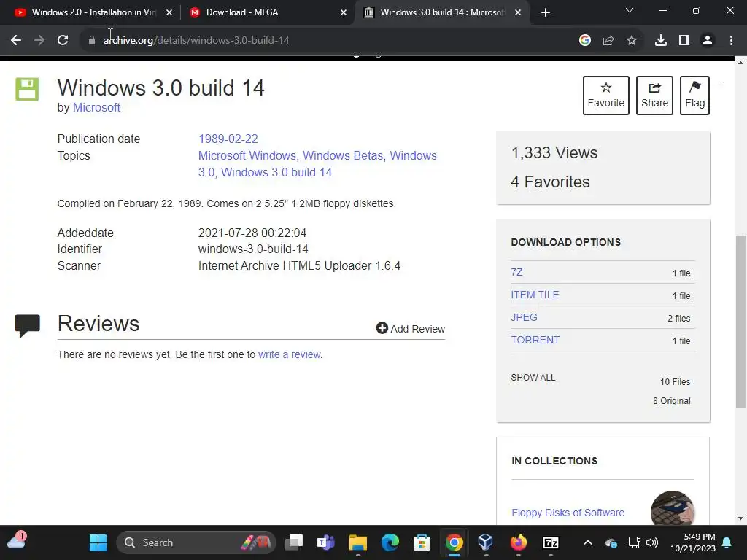747x560 pixels.
Task: Open the weather widget on taskbar
Action: (x=17, y=540)
